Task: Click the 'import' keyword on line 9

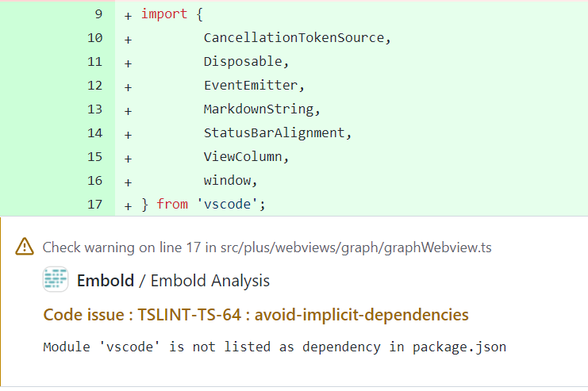Action: point(164,14)
